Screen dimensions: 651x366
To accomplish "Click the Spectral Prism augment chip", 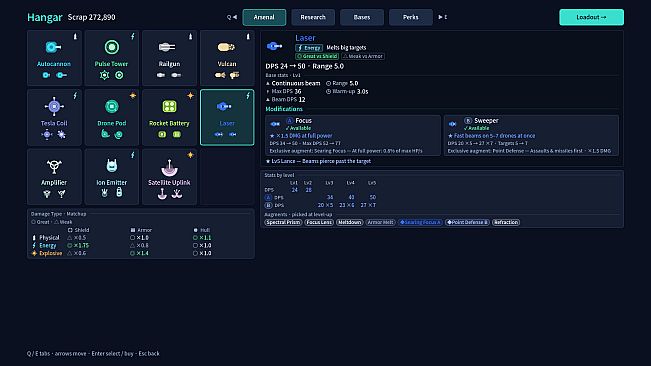I will click(283, 222).
